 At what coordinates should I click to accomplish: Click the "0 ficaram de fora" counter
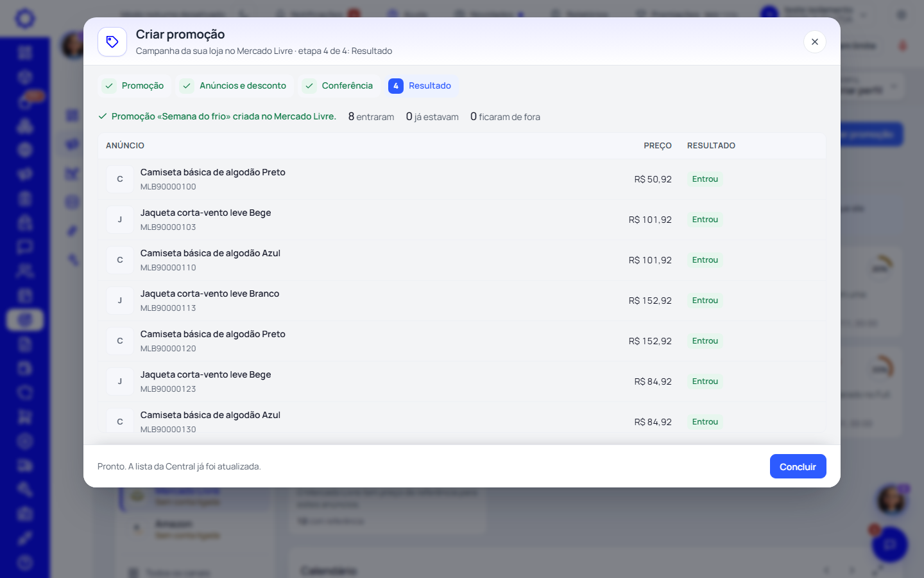coord(505,117)
